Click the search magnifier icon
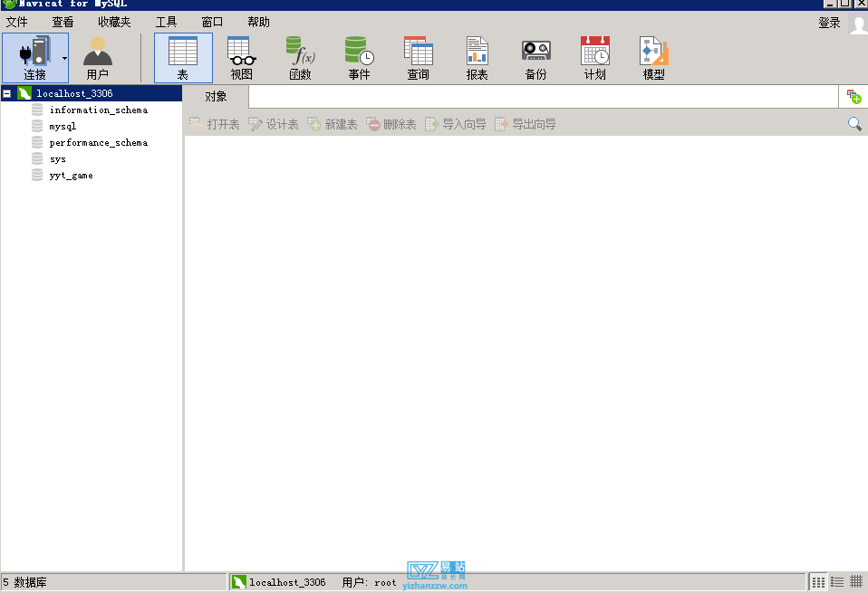The height and width of the screenshot is (593, 868). (853, 123)
